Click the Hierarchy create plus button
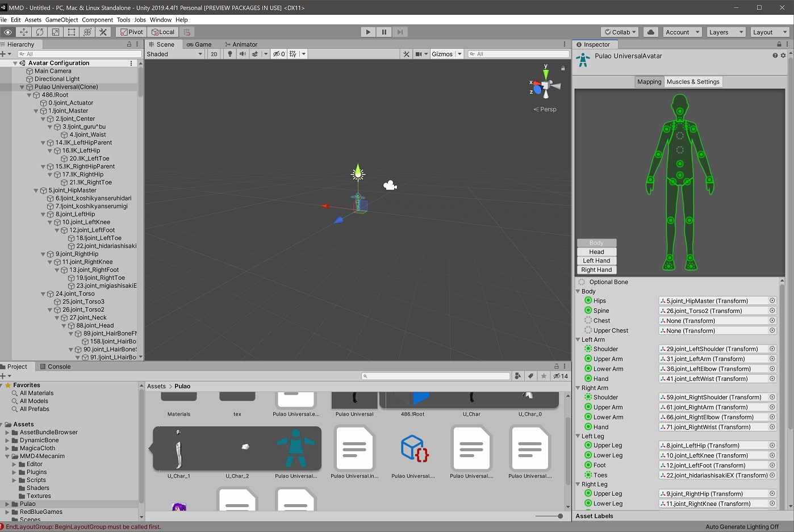This screenshot has height=532, width=794. [x=5, y=54]
